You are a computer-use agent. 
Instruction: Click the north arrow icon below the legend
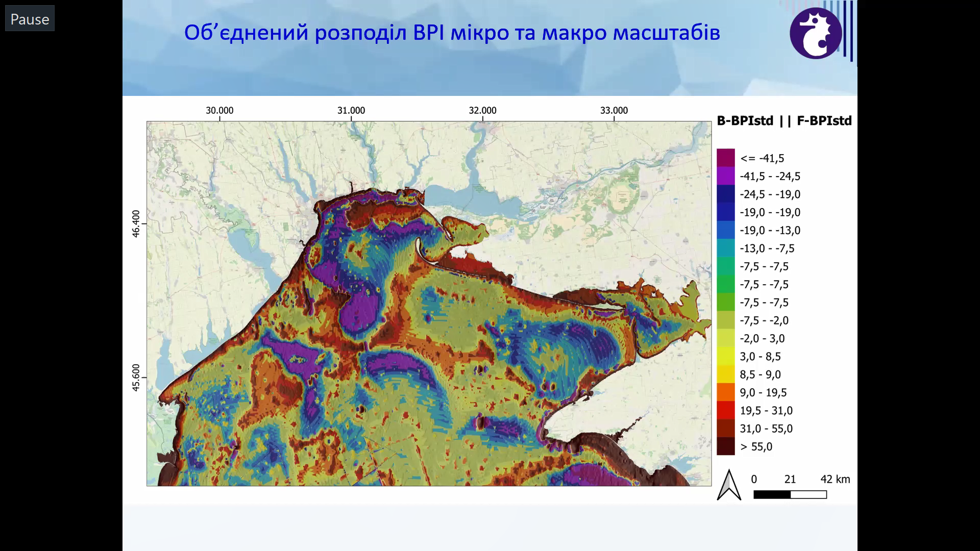click(729, 485)
